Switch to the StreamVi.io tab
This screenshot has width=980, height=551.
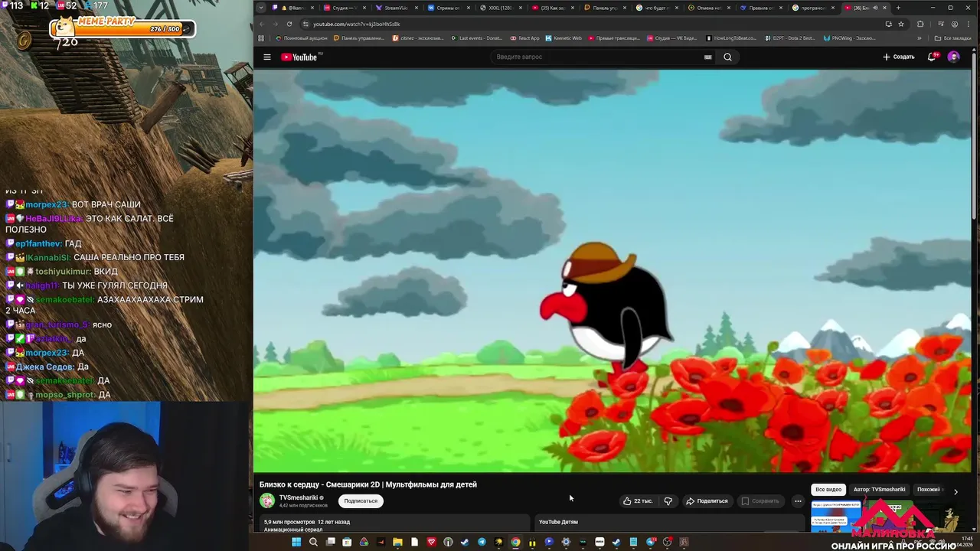coord(397,8)
